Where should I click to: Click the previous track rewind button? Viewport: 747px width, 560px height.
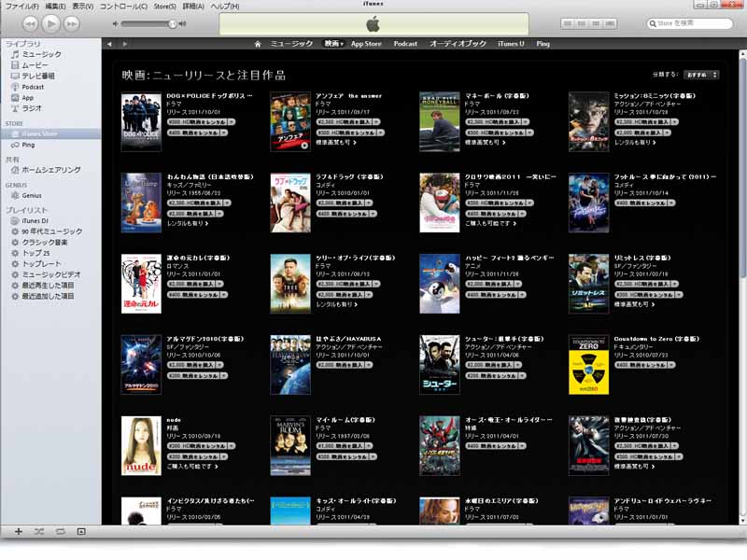(30, 24)
